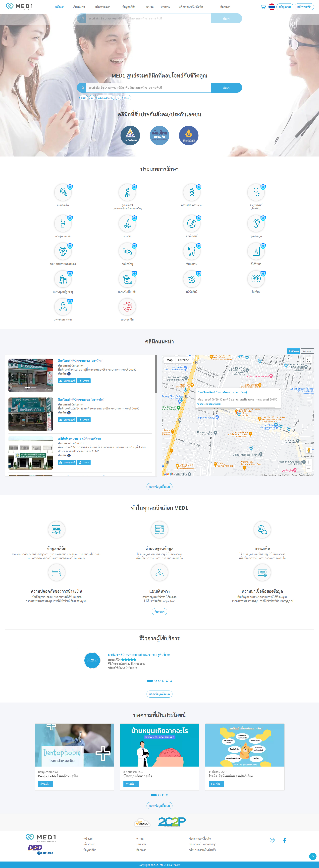Open the บริการของเรา menu
The image size is (319, 868).
103,7
